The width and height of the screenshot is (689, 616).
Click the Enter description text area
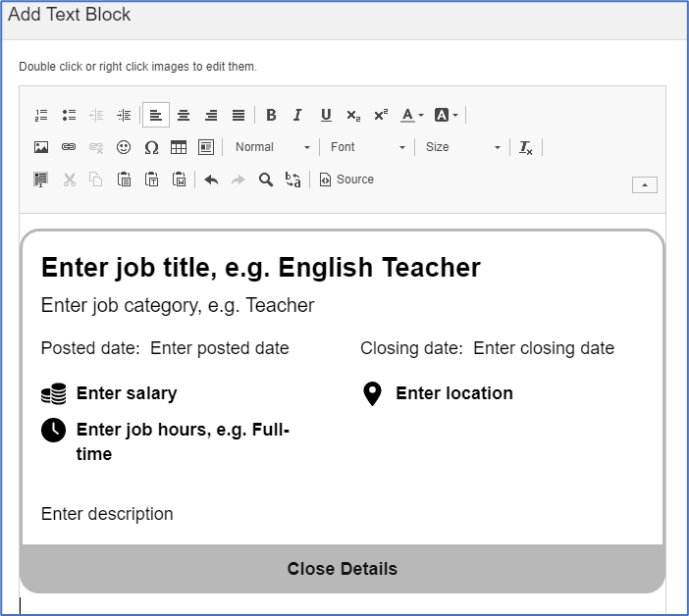[107, 514]
